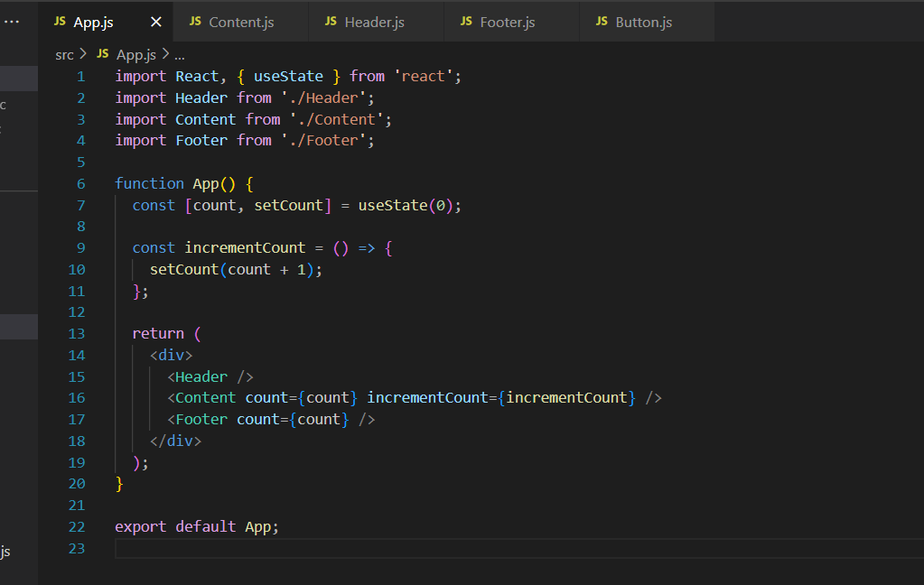Click the './Content' import path string
Viewport: 924px width, 585px height.
pos(337,119)
